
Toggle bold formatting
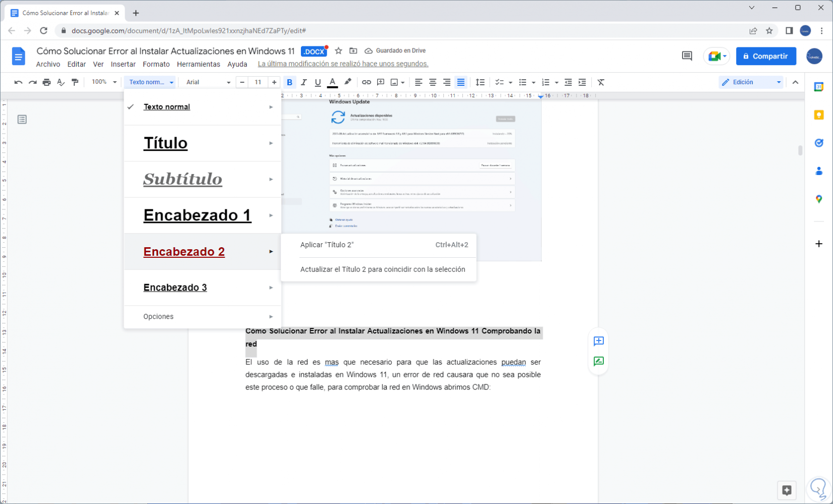pyautogui.click(x=289, y=82)
